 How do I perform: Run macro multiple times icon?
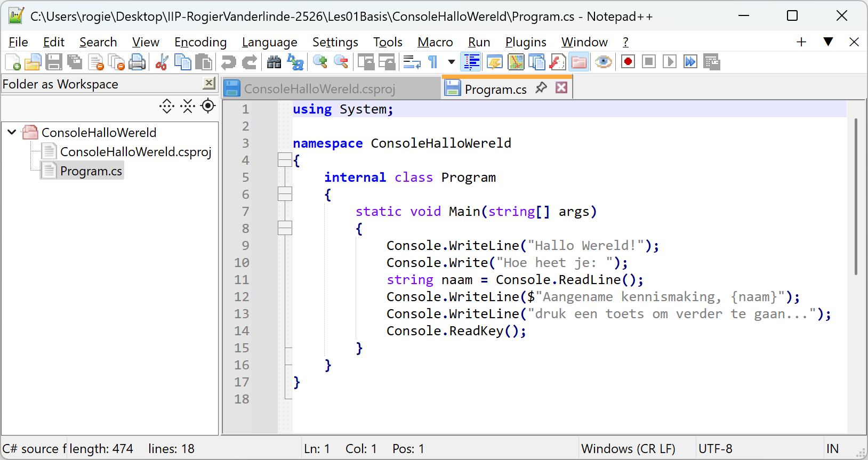[x=690, y=62]
